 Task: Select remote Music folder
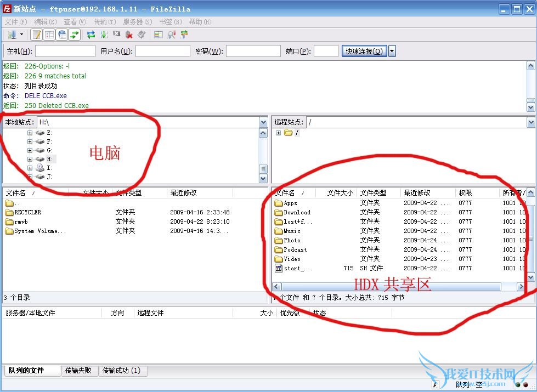[x=292, y=231]
